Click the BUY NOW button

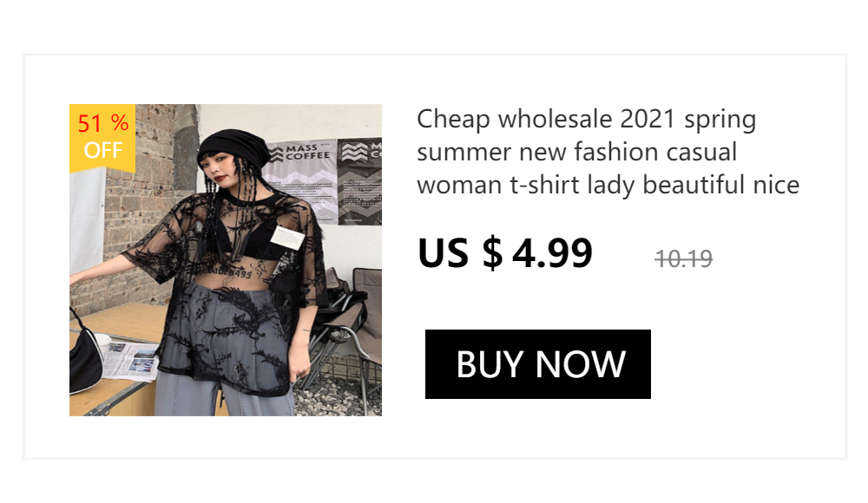click(537, 364)
